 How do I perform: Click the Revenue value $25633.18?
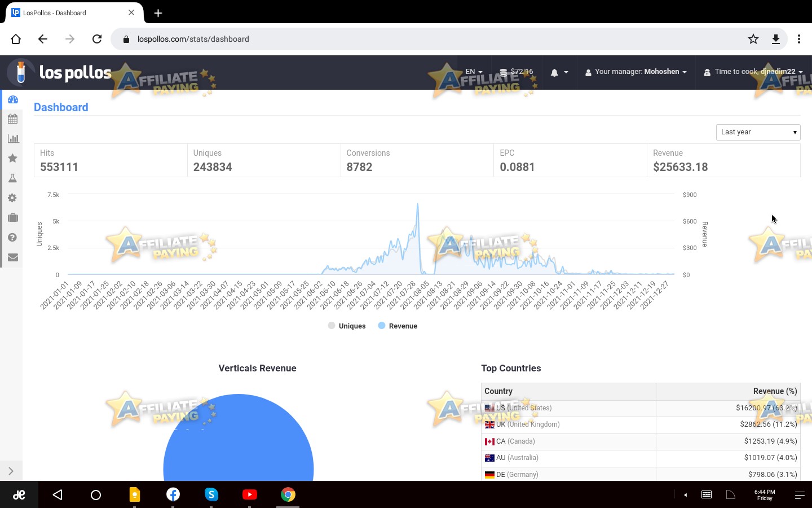(680, 167)
